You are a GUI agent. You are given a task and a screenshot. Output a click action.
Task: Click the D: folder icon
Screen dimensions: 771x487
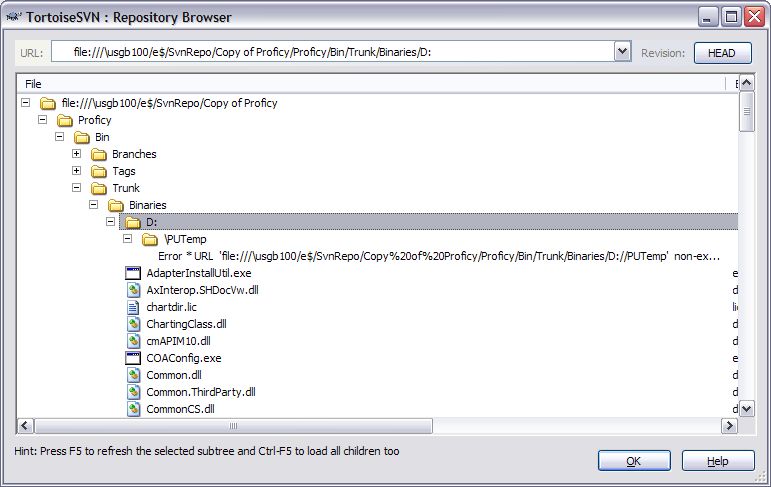tap(133, 222)
